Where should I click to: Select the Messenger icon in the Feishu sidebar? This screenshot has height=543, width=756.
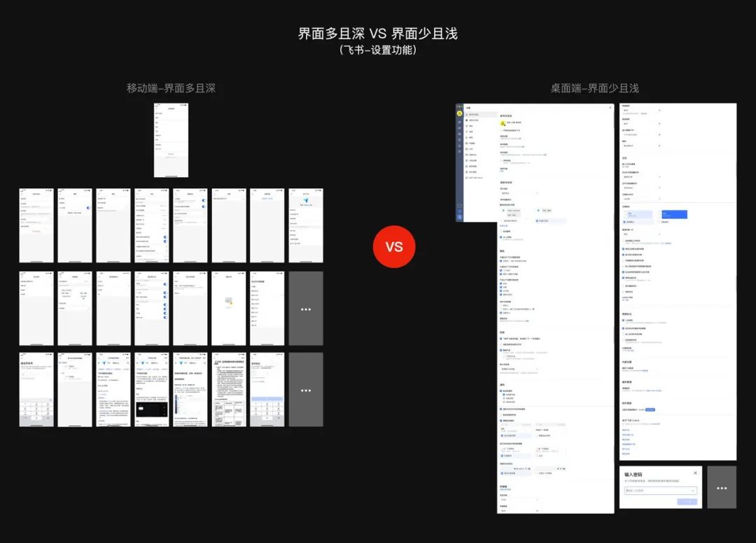point(459,120)
